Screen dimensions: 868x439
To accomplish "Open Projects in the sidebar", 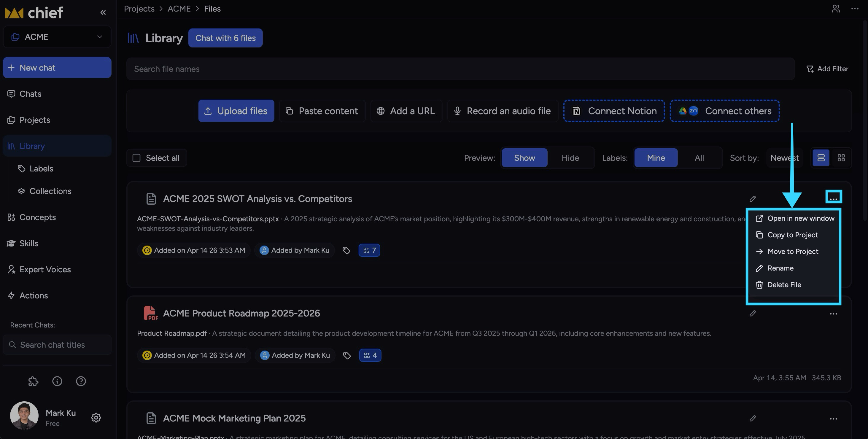I will point(57,120).
